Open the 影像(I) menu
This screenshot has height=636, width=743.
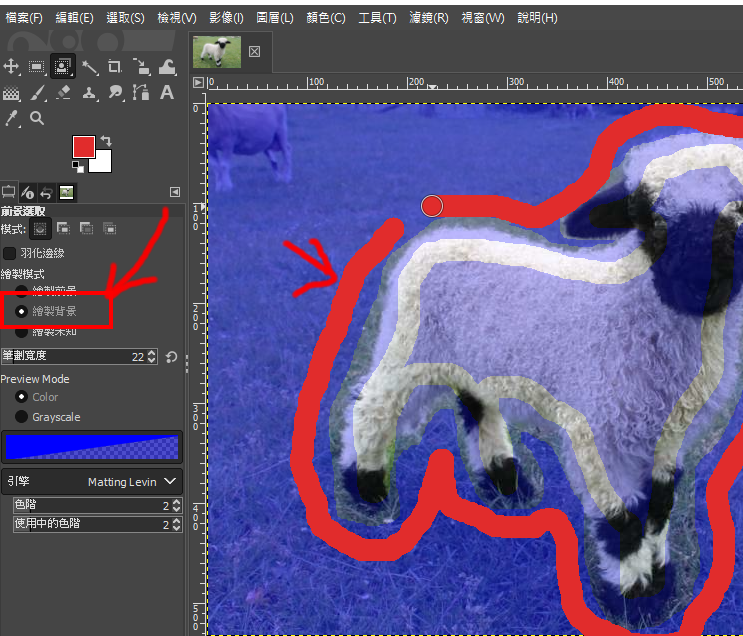[227, 18]
